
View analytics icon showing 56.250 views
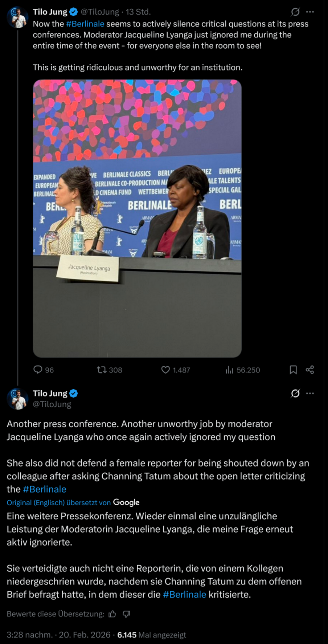pyautogui.click(x=229, y=370)
